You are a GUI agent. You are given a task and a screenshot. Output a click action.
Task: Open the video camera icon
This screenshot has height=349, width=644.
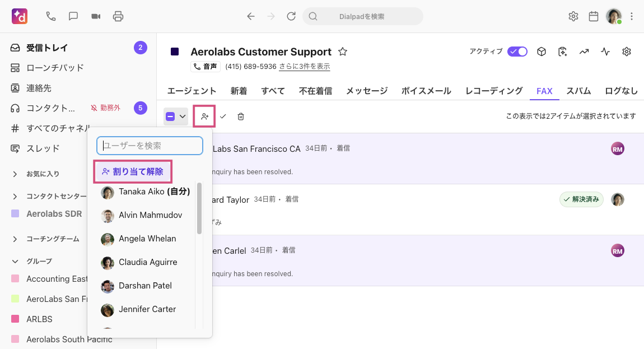(x=96, y=16)
